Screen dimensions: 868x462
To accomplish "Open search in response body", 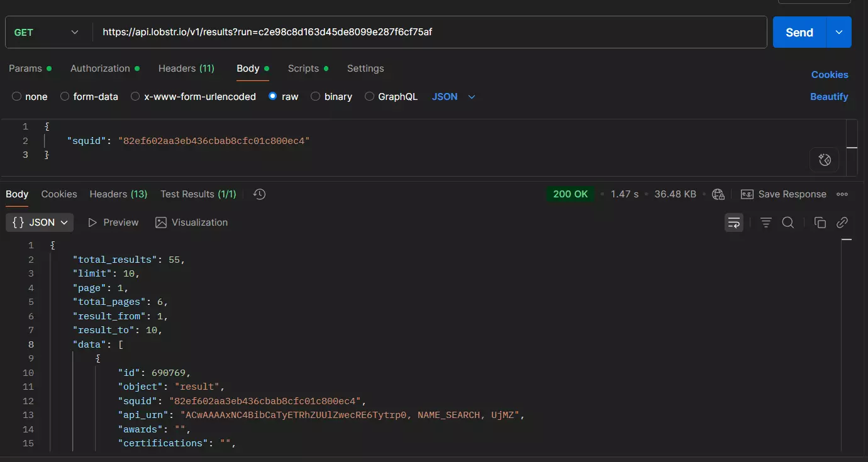I will [x=787, y=223].
